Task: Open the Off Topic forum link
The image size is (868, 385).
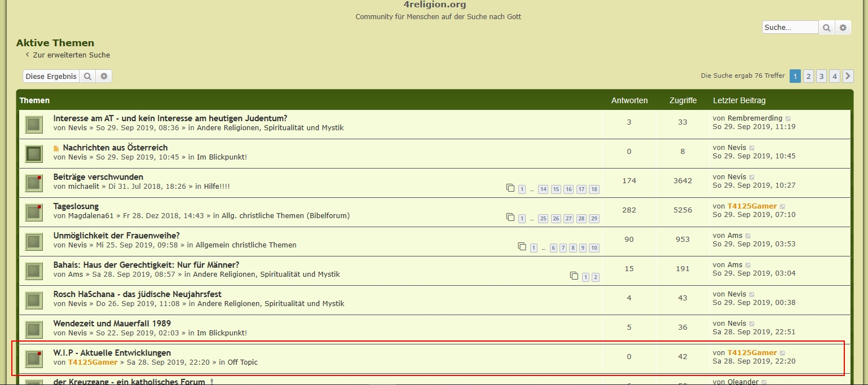Action: pyautogui.click(x=243, y=362)
